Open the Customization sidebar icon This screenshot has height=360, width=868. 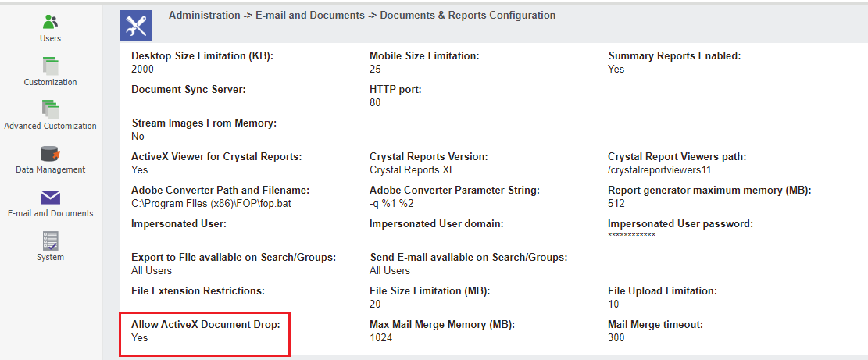click(x=50, y=66)
